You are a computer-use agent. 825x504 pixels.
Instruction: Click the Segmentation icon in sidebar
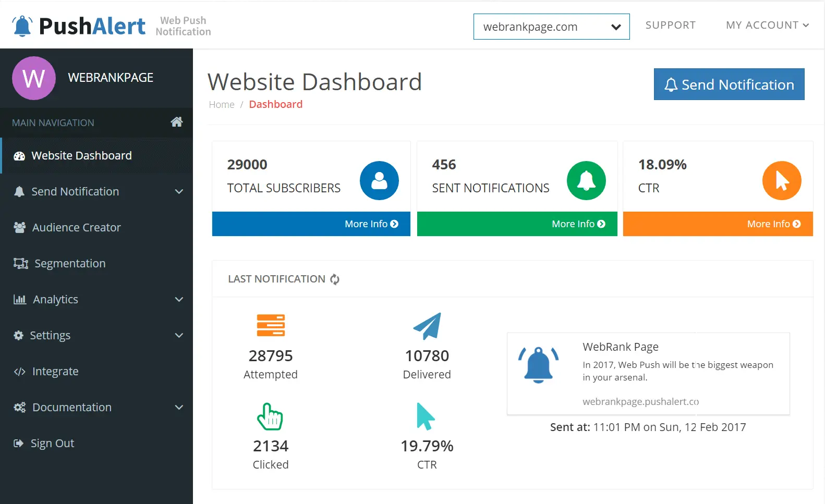(x=21, y=263)
